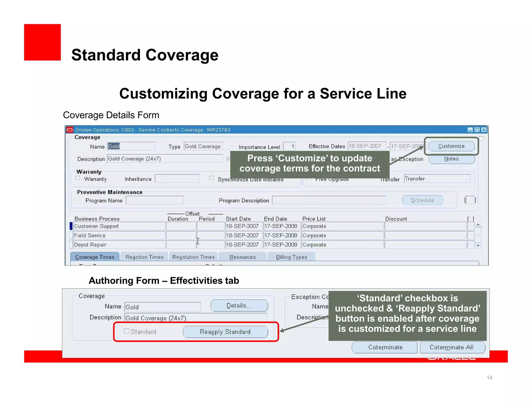Click the business process scroll down arrow

[478, 245]
